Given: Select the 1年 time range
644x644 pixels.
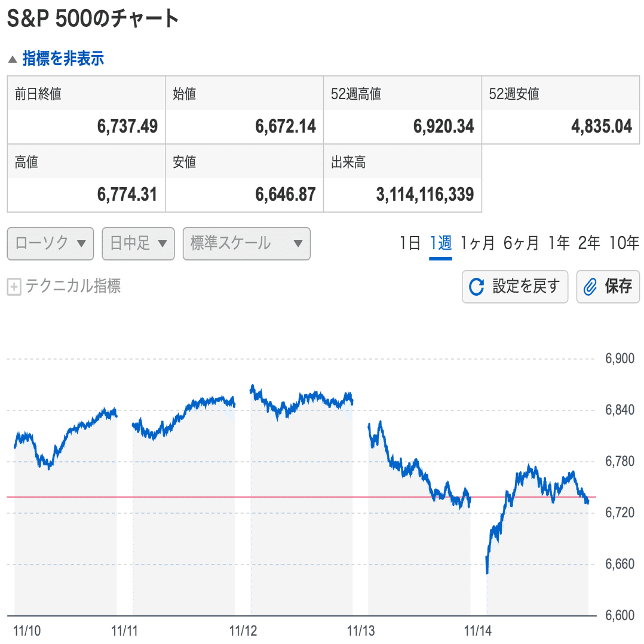Looking at the screenshot, I should pyautogui.click(x=559, y=243).
